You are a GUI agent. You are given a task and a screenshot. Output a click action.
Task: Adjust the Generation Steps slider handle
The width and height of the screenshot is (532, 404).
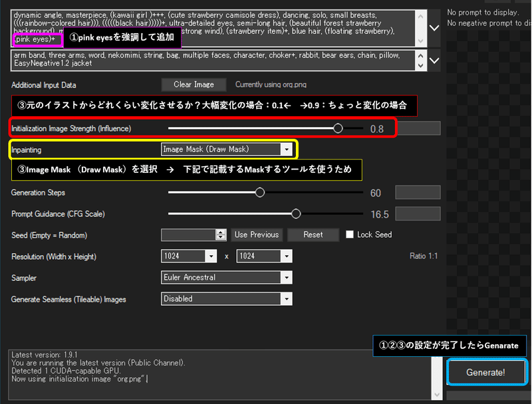[260, 193]
